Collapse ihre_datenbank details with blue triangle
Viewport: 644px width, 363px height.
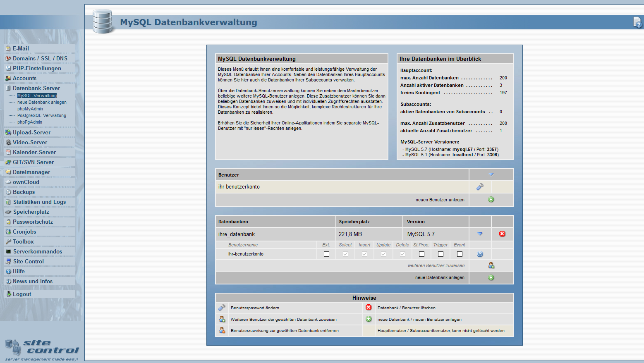480,234
